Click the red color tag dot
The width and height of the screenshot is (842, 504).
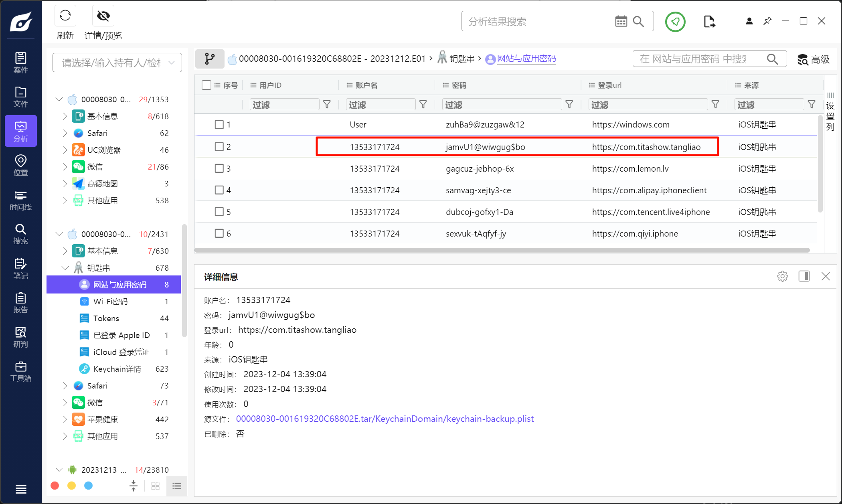[x=55, y=486]
